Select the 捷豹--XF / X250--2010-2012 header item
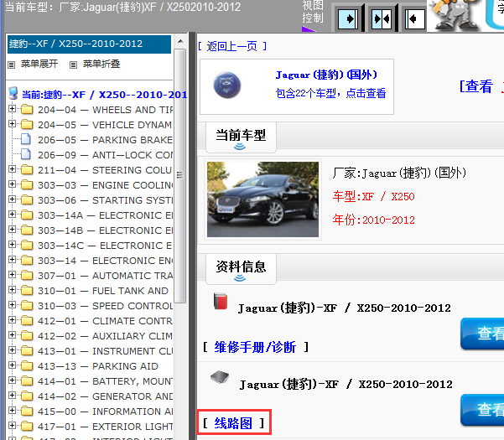 click(x=89, y=44)
